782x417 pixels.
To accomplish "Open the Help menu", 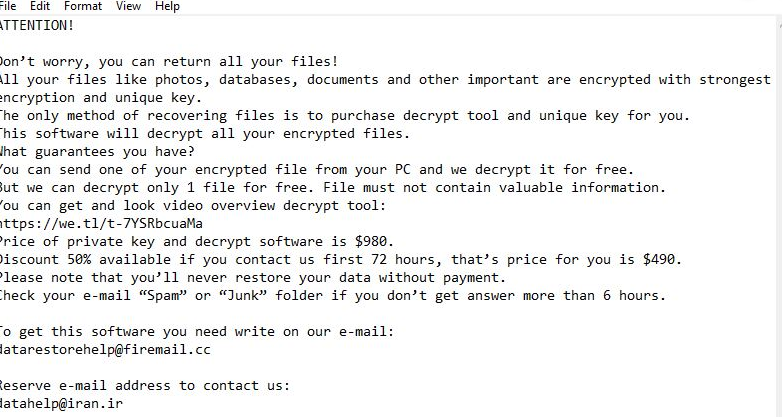I will (x=167, y=6).
